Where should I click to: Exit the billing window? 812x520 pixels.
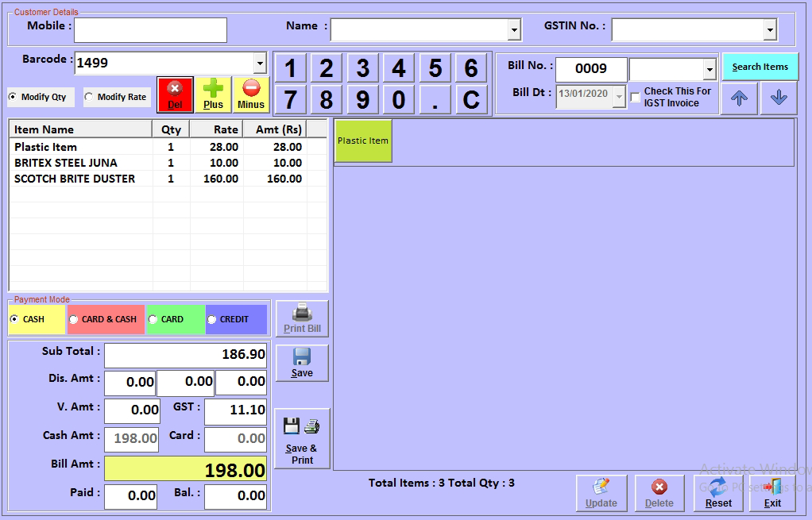click(x=772, y=493)
